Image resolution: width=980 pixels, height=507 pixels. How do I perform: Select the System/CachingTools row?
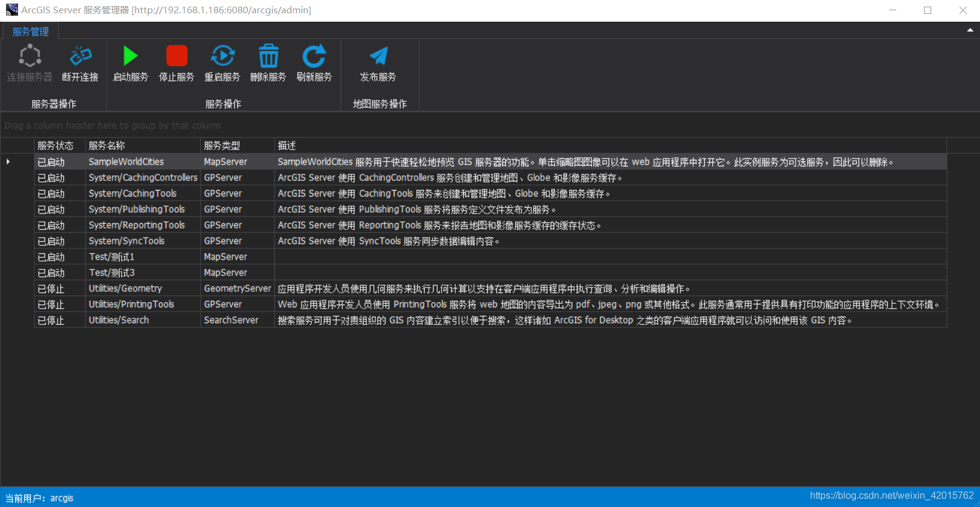click(x=490, y=194)
